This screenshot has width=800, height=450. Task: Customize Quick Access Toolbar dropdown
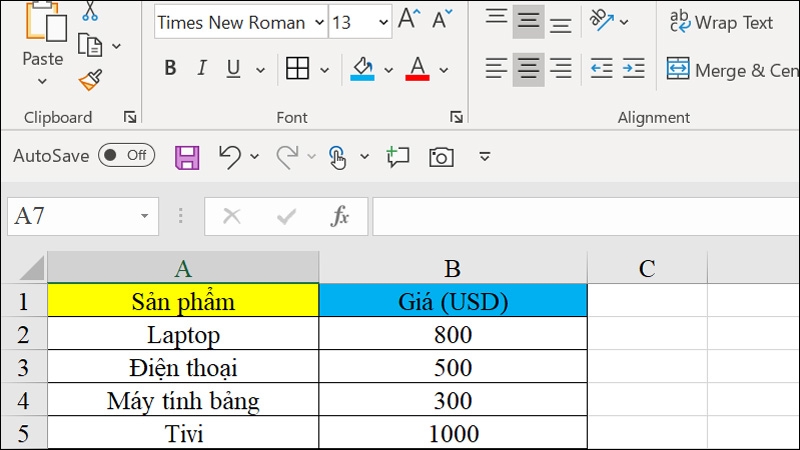485,156
